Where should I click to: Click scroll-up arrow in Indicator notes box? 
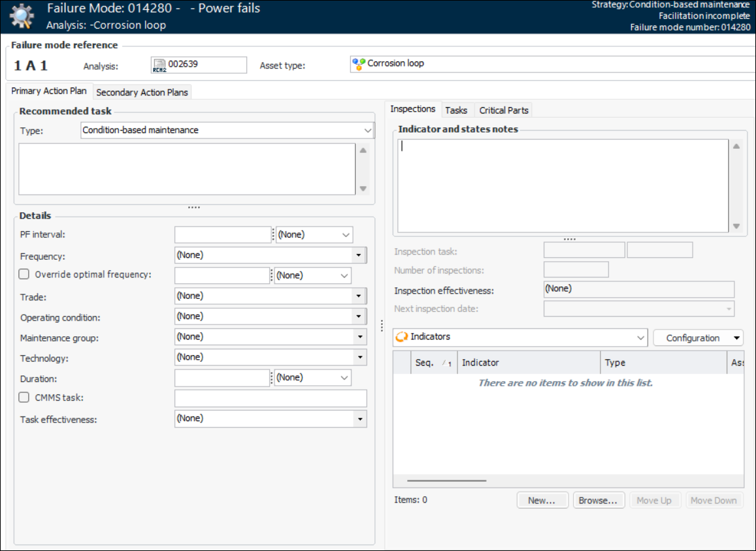736,146
